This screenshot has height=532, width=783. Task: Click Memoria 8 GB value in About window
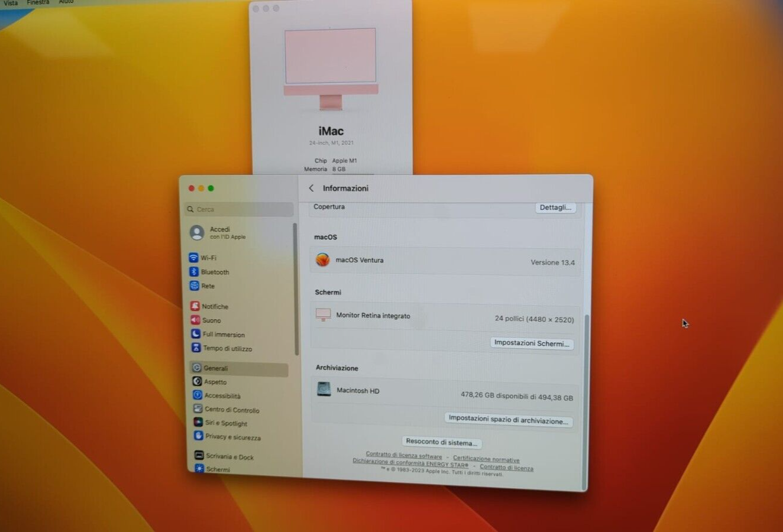(x=338, y=169)
